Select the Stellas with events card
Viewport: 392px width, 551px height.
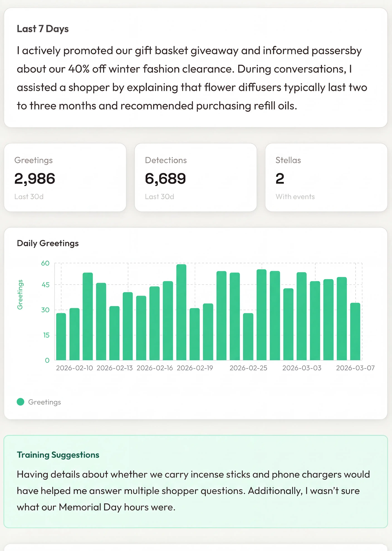326,177
